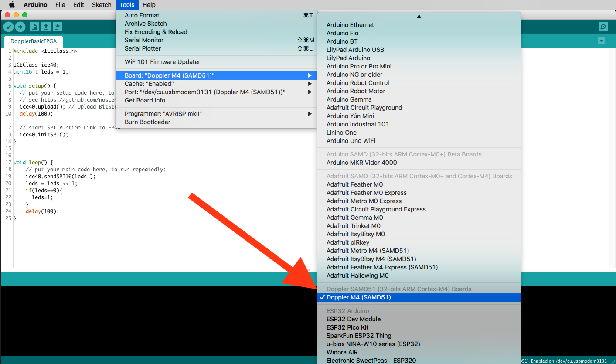
Task: Expand the Port submenu entry
Action: tap(216, 92)
